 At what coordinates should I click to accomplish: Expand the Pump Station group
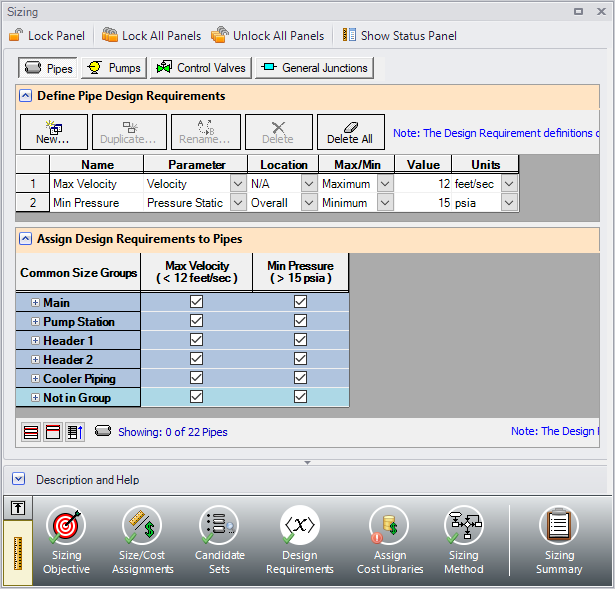pos(35,322)
